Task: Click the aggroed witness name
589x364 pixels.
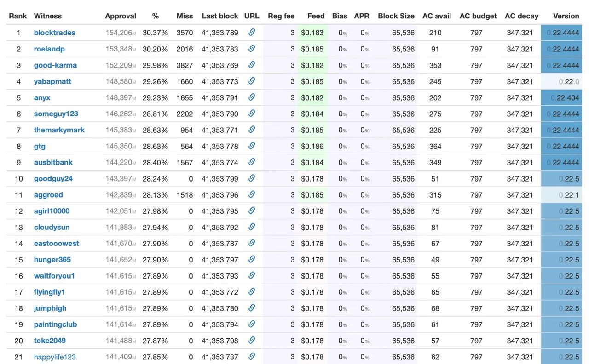Action: [48, 195]
